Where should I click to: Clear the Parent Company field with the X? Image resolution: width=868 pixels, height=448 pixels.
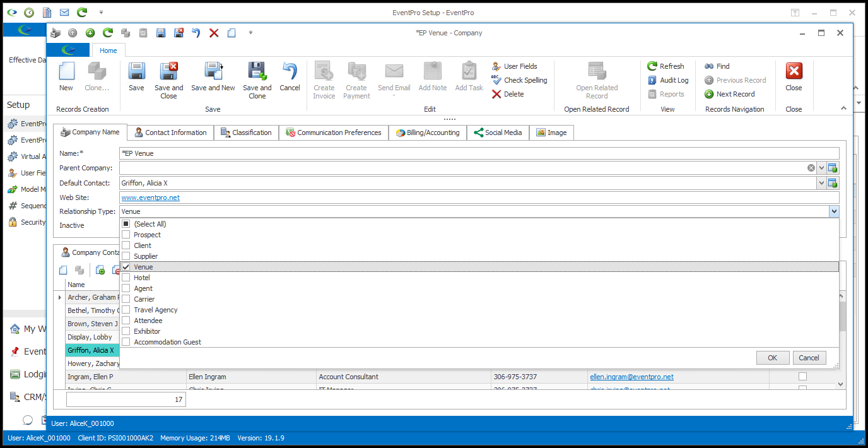[811, 168]
